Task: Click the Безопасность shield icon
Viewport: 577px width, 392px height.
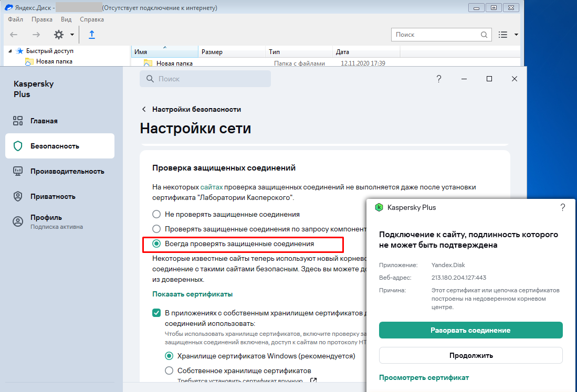Action: [18, 146]
